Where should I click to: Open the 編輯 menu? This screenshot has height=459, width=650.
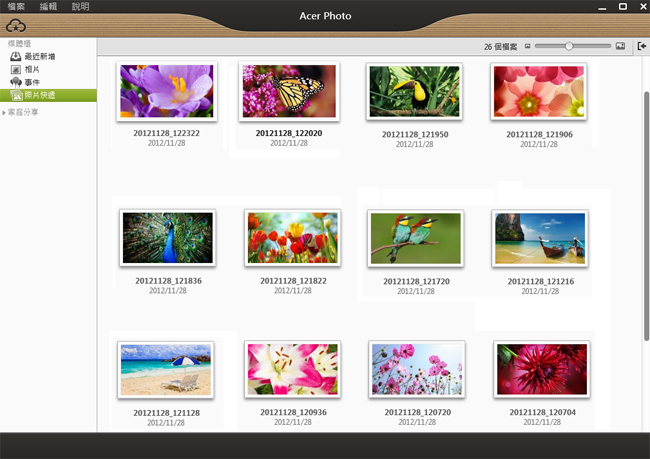48,7
